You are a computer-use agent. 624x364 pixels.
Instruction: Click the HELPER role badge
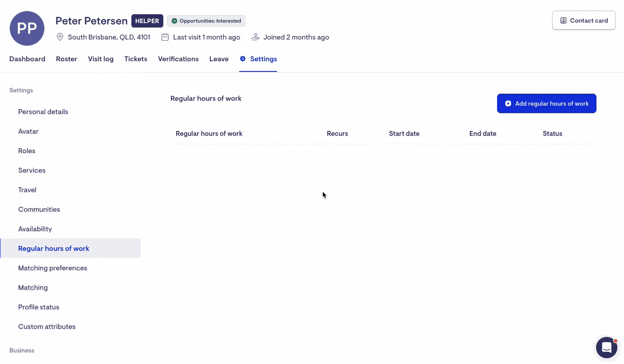pos(147,21)
